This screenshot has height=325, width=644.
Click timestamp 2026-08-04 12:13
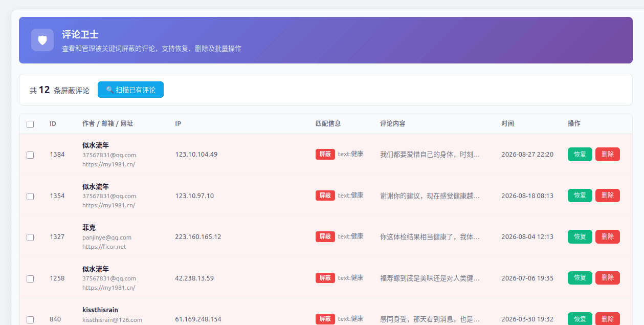[527, 237]
